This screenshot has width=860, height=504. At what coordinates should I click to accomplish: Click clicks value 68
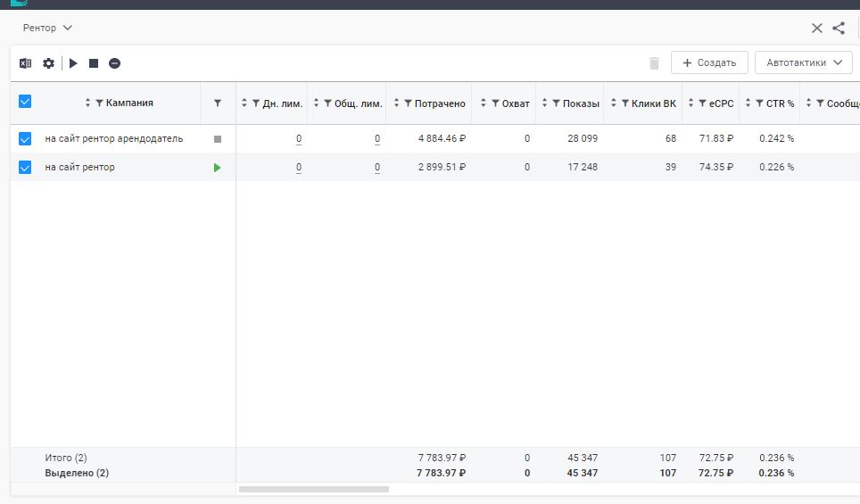click(x=671, y=139)
